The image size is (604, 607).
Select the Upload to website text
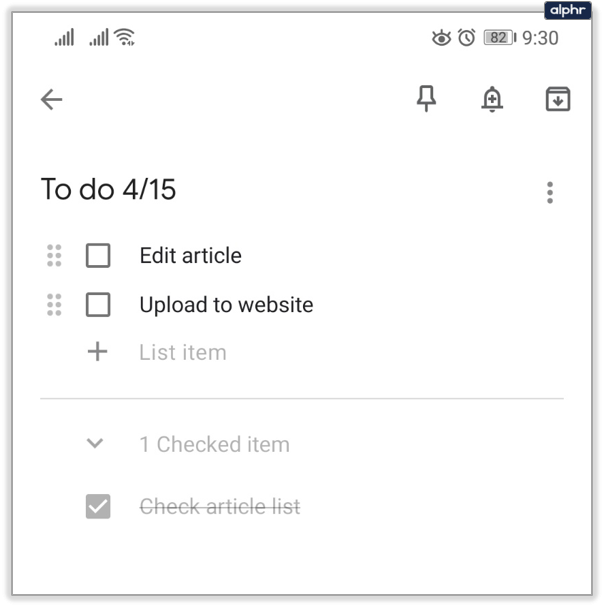226,304
